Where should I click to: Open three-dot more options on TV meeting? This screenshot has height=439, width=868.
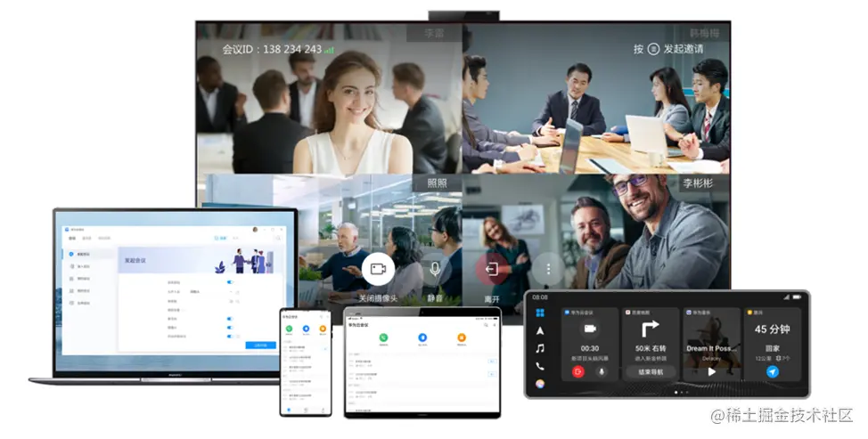548,269
